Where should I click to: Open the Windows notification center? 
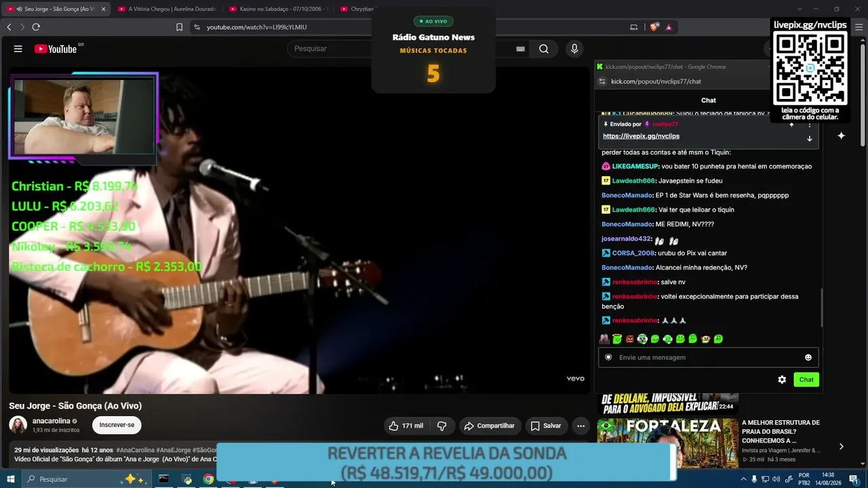click(x=854, y=479)
